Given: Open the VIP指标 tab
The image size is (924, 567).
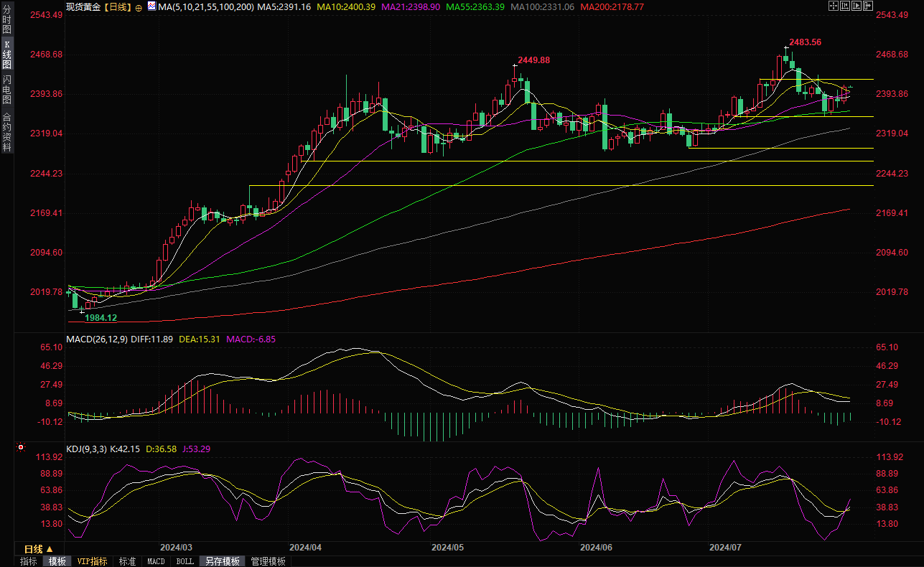Looking at the screenshot, I should click(93, 561).
